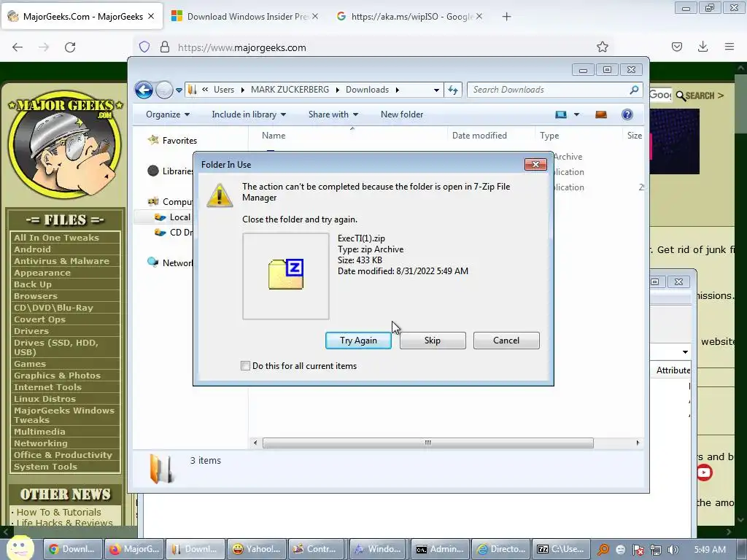Open the Covert Ops link
Screen dimensions: 747x560
[39, 319]
